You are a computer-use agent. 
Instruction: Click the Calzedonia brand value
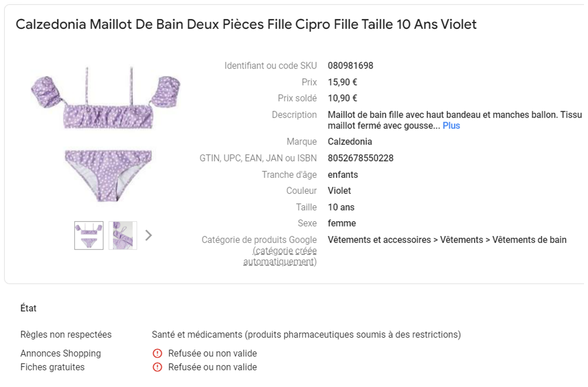click(350, 142)
